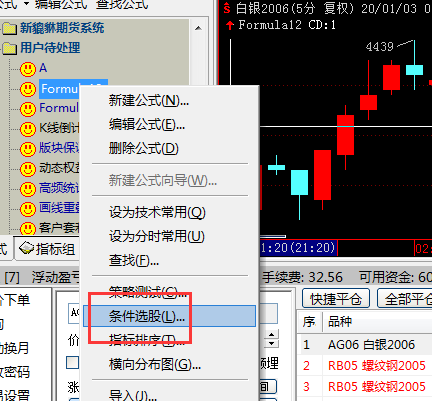Choose 条件选股(L) in context menu

tap(169, 316)
